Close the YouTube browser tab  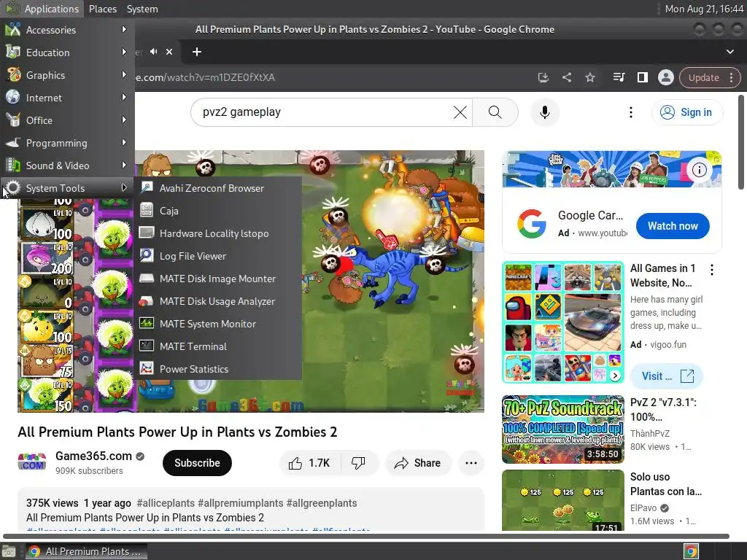click(x=169, y=52)
